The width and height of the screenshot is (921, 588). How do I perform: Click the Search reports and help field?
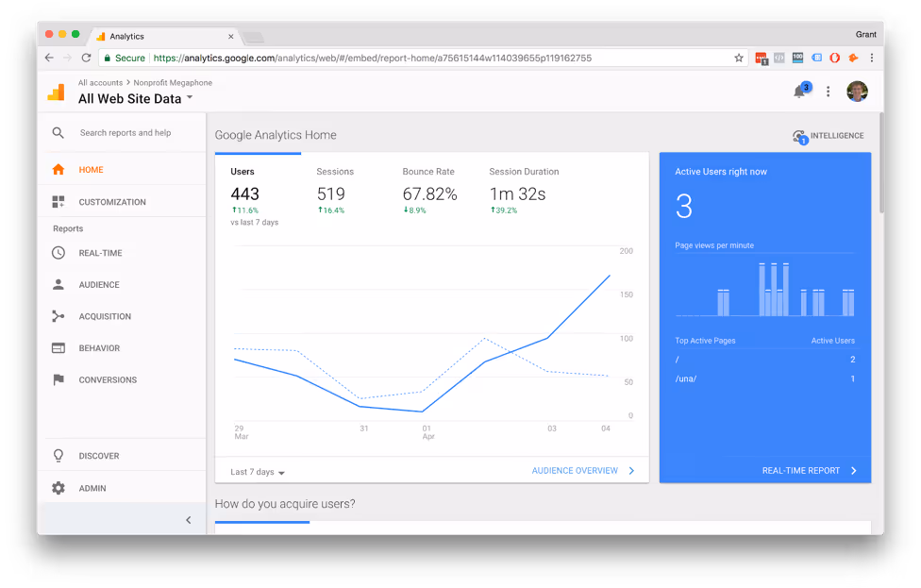click(x=126, y=133)
